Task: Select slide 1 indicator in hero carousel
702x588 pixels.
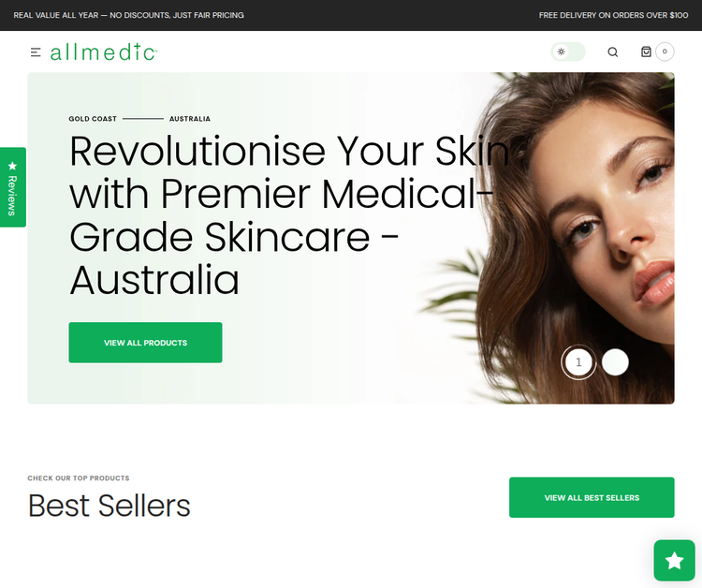Action: click(578, 361)
